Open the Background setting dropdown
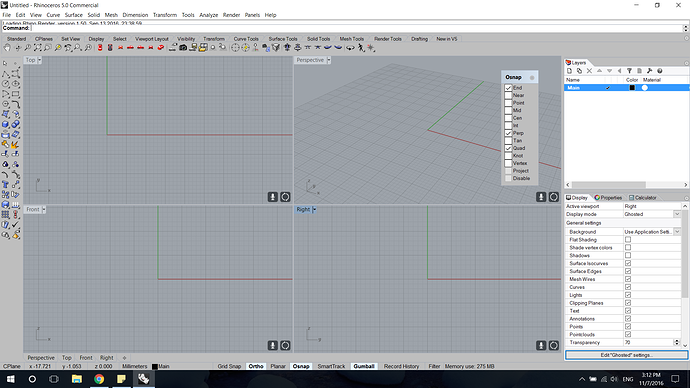 [677, 232]
